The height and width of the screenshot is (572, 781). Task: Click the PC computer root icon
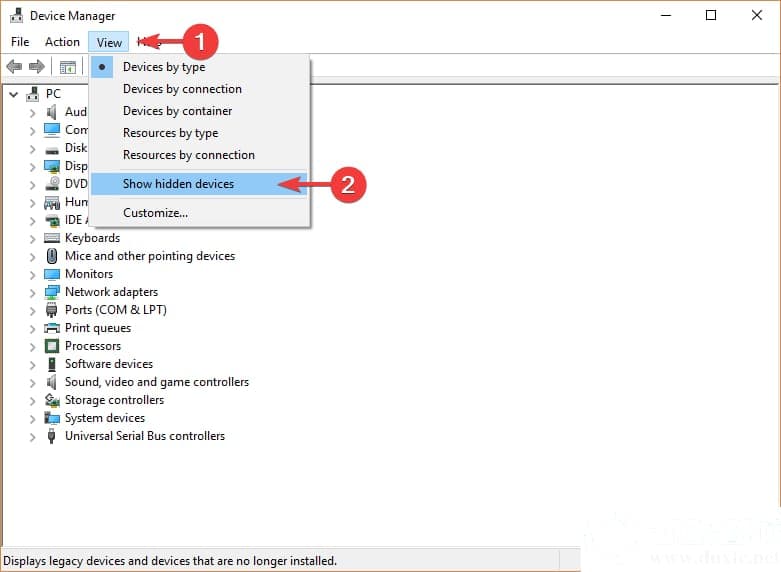pyautogui.click(x=33, y=94)
